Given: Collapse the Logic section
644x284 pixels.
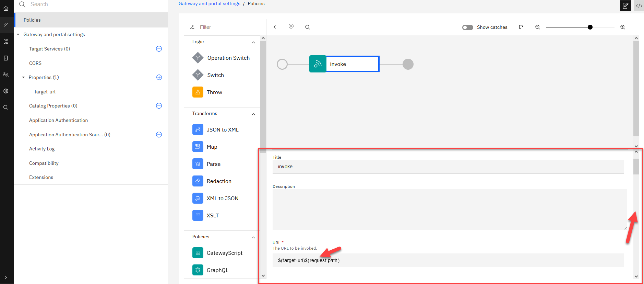Looking at the screenshot, I should point(253,43).
